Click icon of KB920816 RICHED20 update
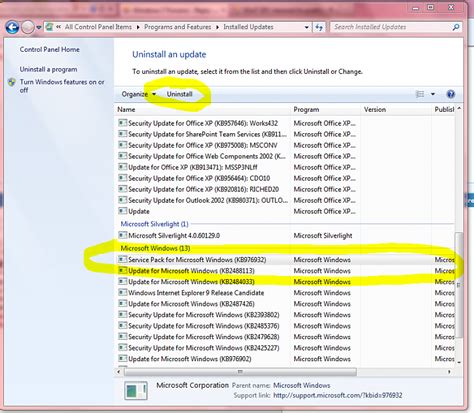Image resolution: width=474 pixels, height=413 pixels. [x=123, y=189]
